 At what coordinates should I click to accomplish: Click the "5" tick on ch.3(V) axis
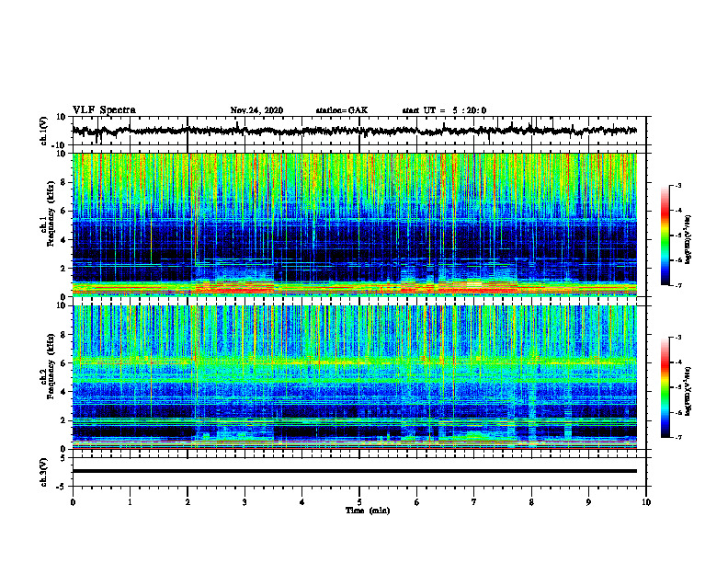64,458
